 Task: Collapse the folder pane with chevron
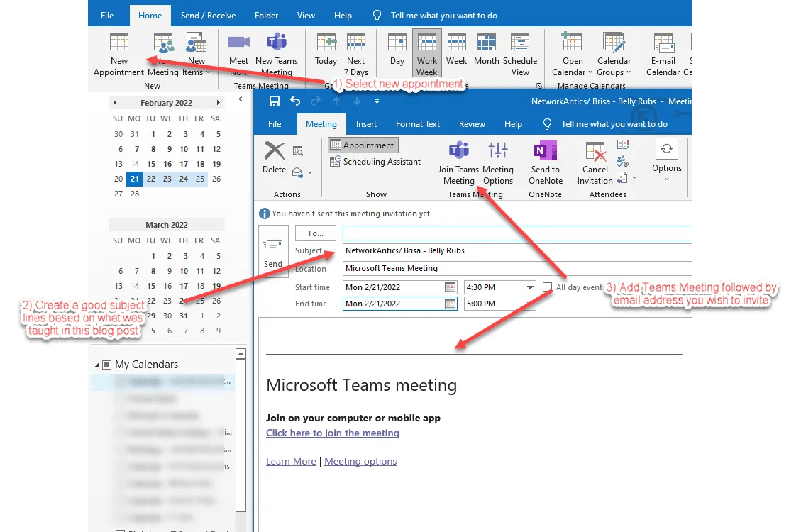click(241, 99)
